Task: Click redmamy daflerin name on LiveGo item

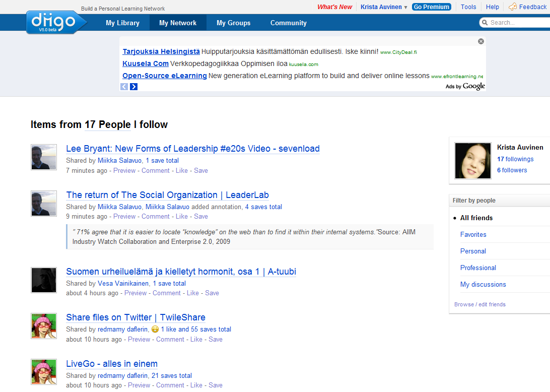Action: pos(122,376)
